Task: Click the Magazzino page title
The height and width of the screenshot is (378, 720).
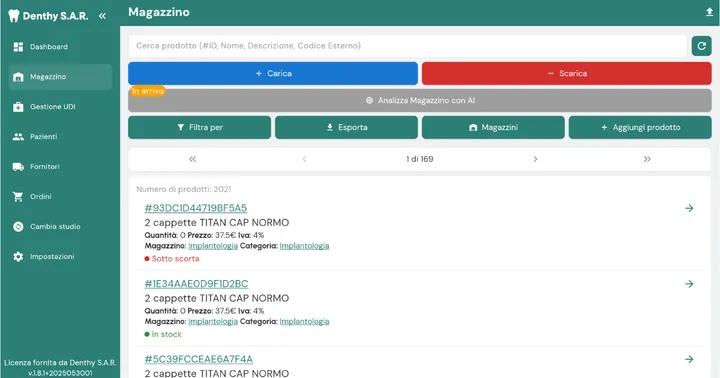Action: click(x=159, y=12)
